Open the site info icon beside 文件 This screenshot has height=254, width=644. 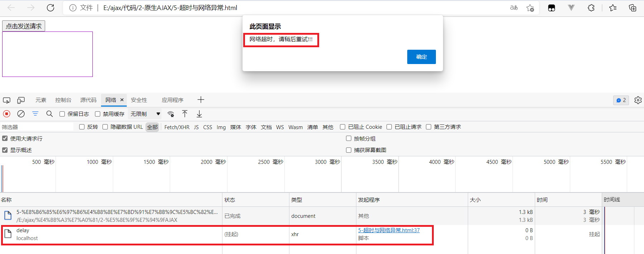point(73,8)
